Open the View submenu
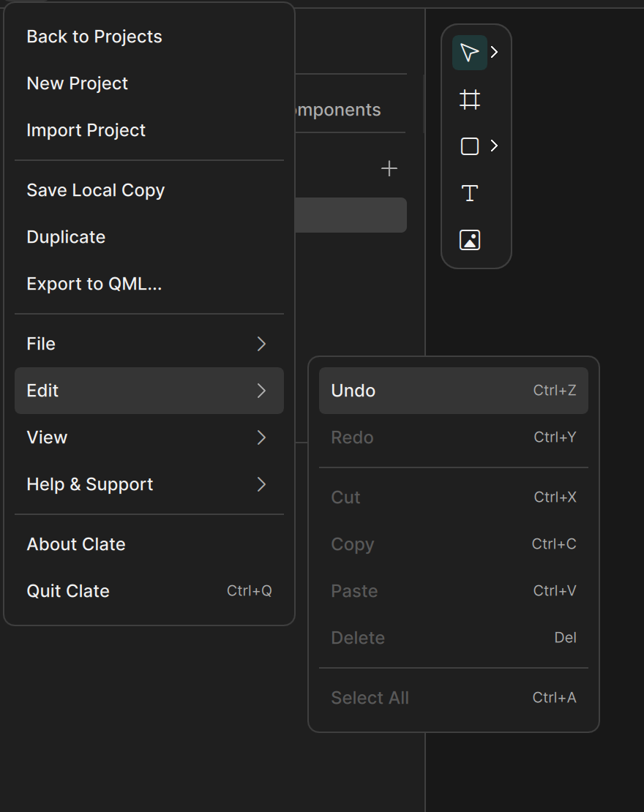 (149, 437)
